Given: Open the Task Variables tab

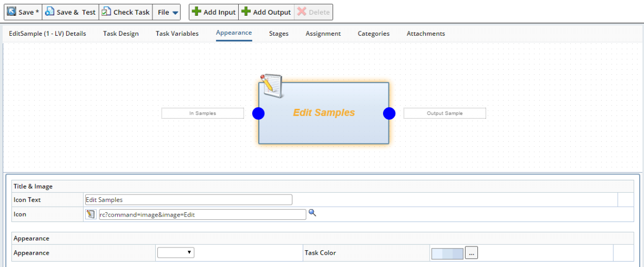Looking at the screenshot, I should (x=177, y=34).
